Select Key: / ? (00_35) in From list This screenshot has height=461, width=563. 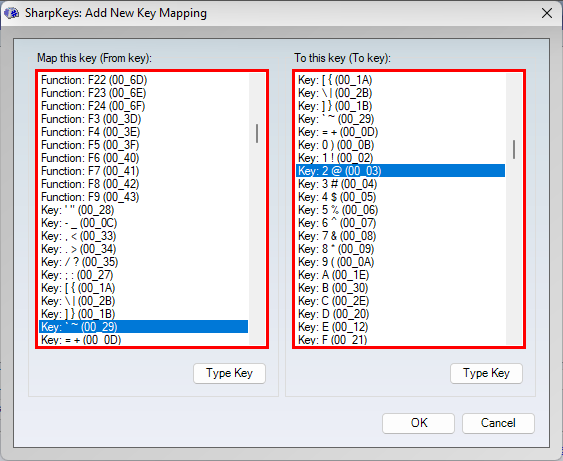(x=143, y=262)
